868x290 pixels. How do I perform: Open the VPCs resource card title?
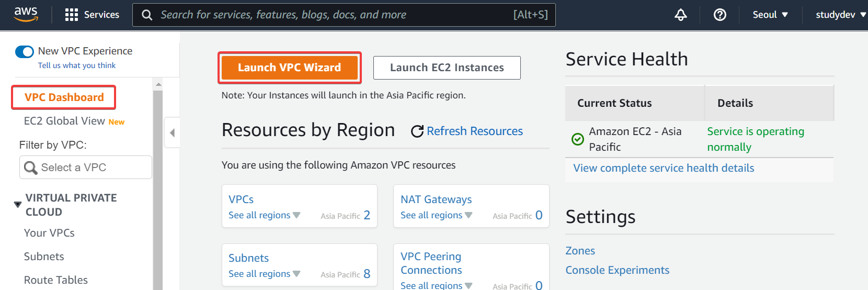point(241,199)
